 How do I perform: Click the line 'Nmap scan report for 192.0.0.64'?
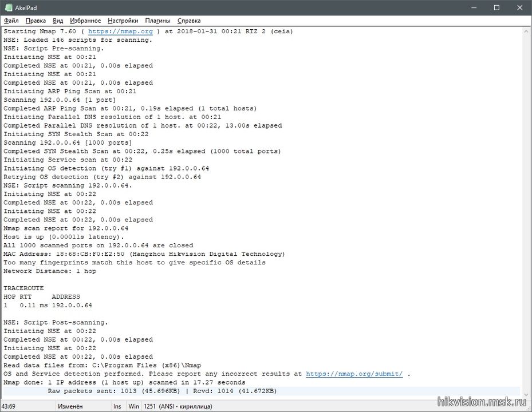(66, 228)
